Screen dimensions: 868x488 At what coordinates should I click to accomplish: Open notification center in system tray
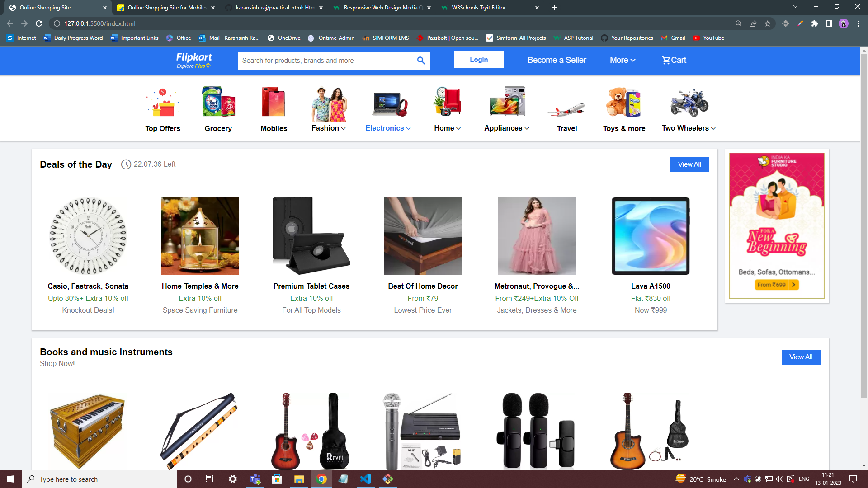tap(853, 479)
